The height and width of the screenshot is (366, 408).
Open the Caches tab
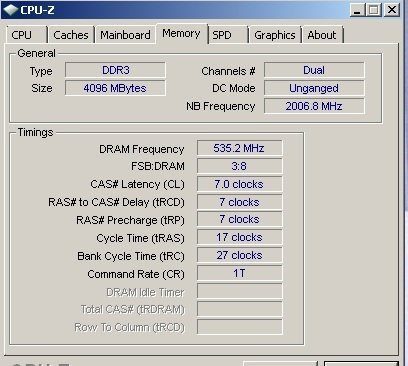click(x=71, y=35)
